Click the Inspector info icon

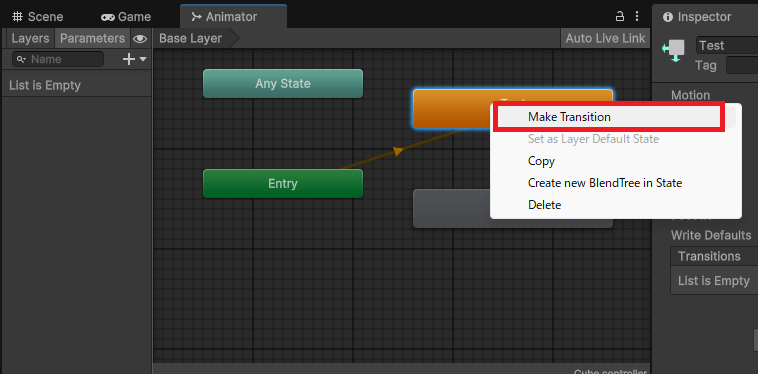click(668, 17)
